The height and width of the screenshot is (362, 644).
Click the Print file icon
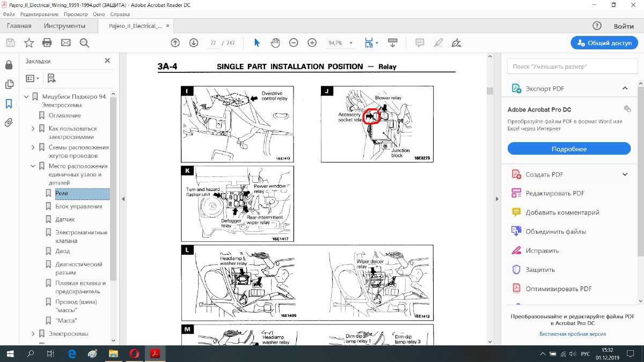pos(47,43)
